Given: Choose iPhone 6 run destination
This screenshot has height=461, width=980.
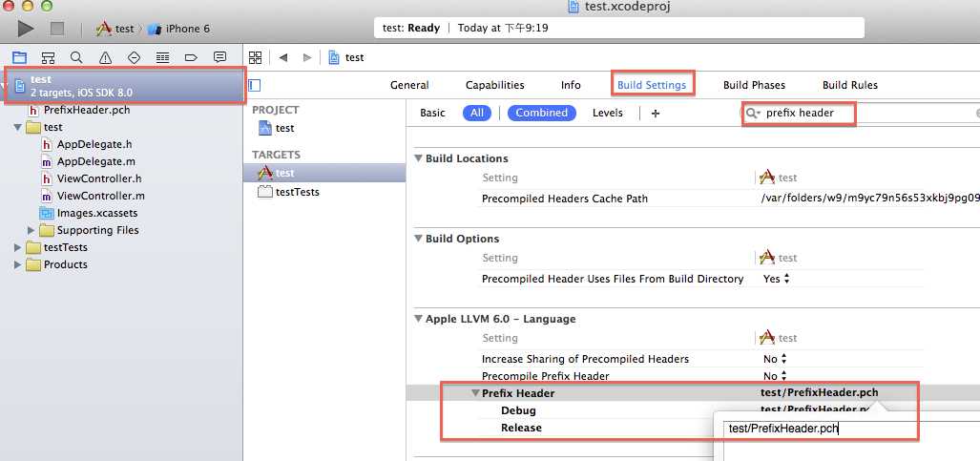Looking at the screenshot, I should [179, 29].
